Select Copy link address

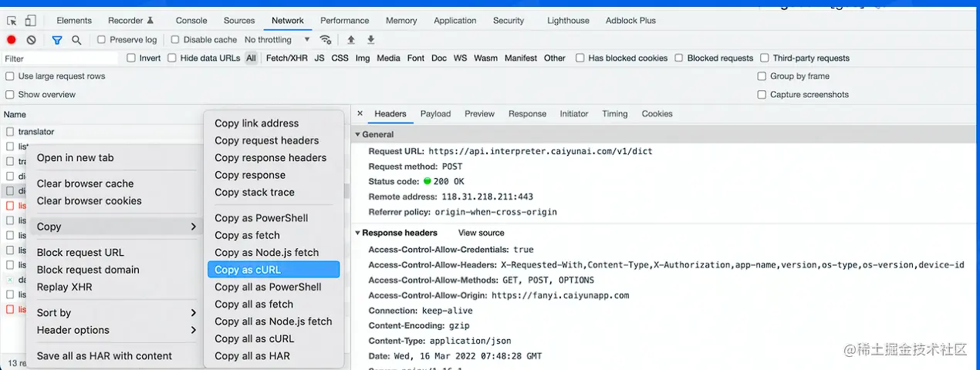pyautogui.click(x=274, y=123)
